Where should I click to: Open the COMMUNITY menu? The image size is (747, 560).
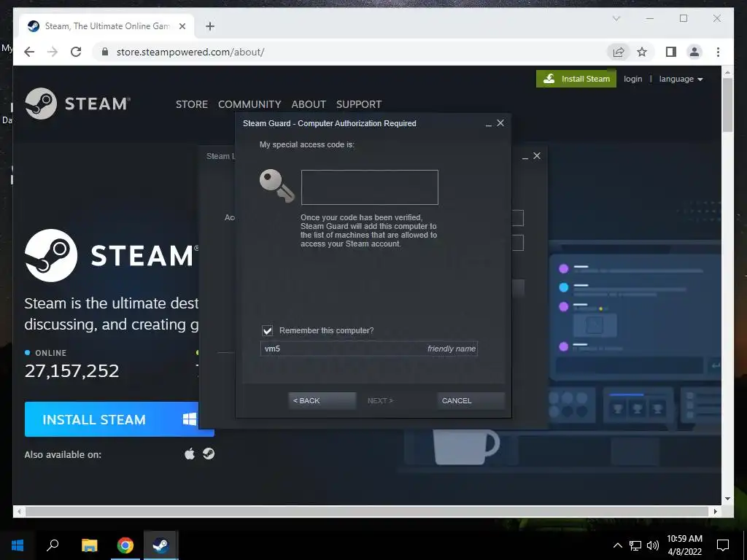tap(249, 104)
